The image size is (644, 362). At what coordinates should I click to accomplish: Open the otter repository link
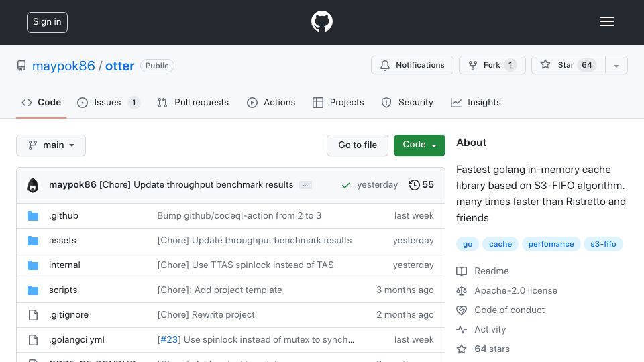(119, 66)
